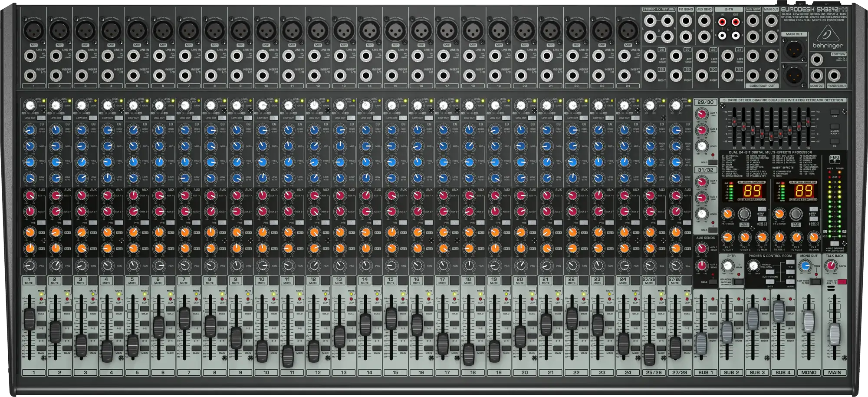Click the graphic EQ MAIN/AUX 1 selector button
868x397 pixels.
click(x=834, y=126)
